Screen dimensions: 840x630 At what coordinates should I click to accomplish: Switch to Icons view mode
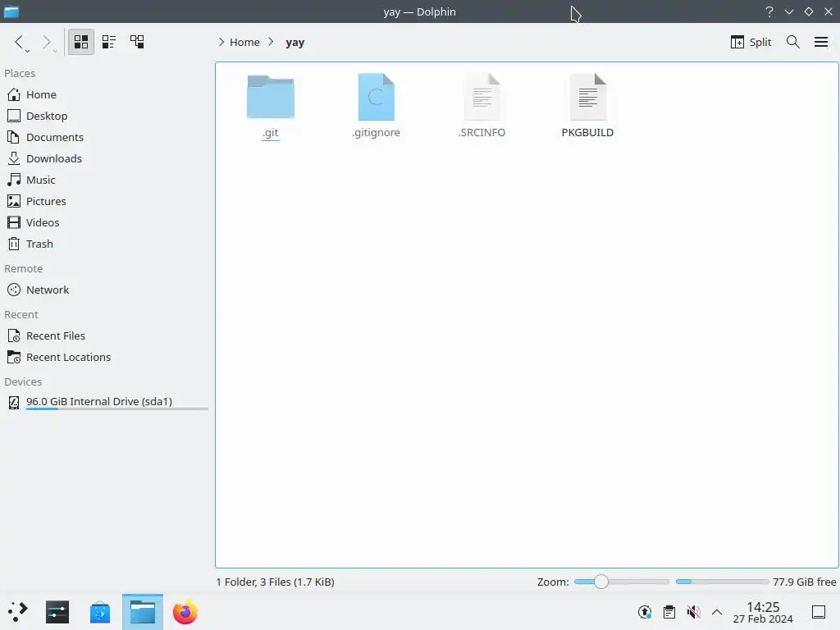coord(81,42)
